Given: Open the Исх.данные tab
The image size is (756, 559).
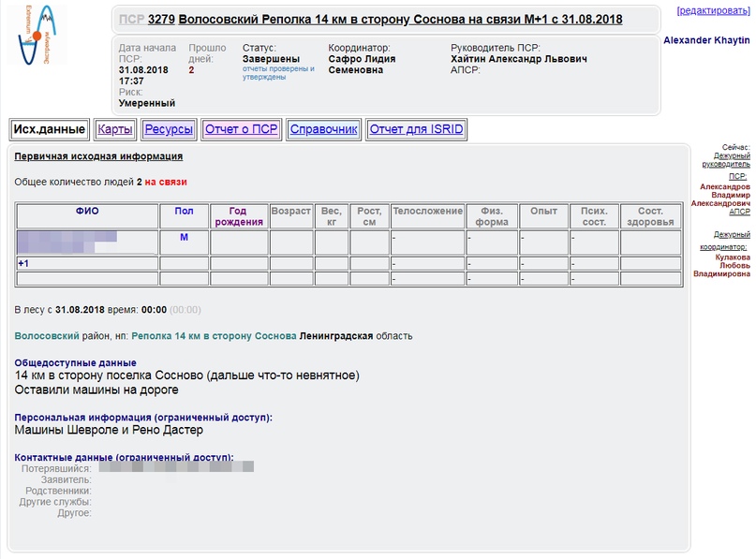Looking at the screenshot, I should [51, 129].
